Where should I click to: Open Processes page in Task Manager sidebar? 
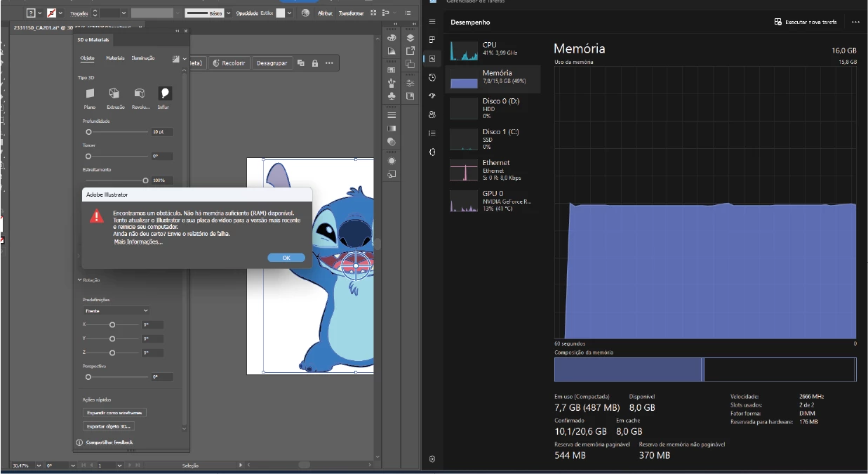click(x=432, y=40)
